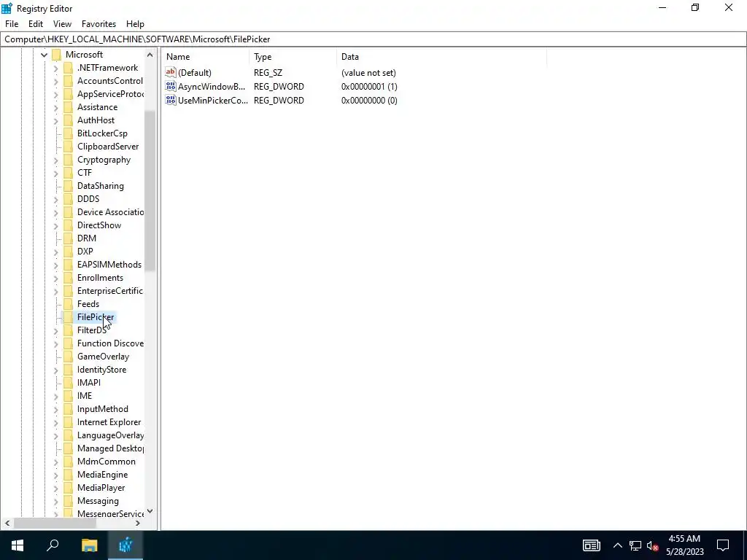Click the registry path address bar
This screenshot has height=560, width=747.
[x=373, y=39]
